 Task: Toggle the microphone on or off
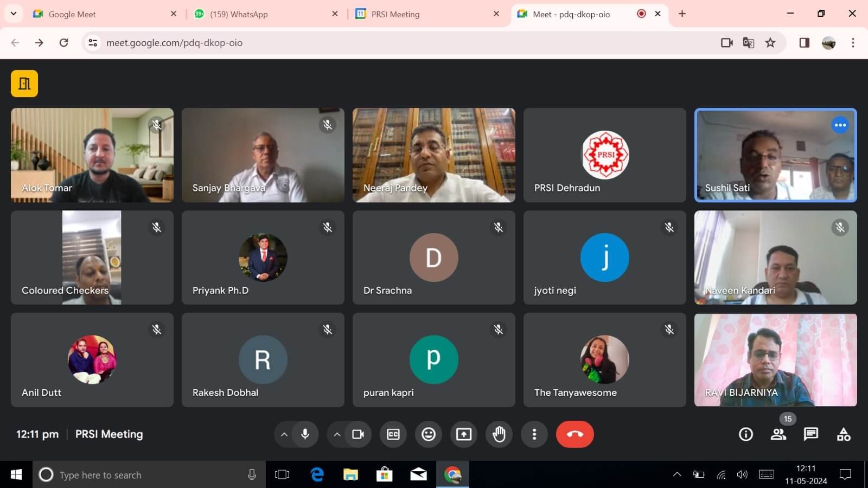(x=305, y=434)
